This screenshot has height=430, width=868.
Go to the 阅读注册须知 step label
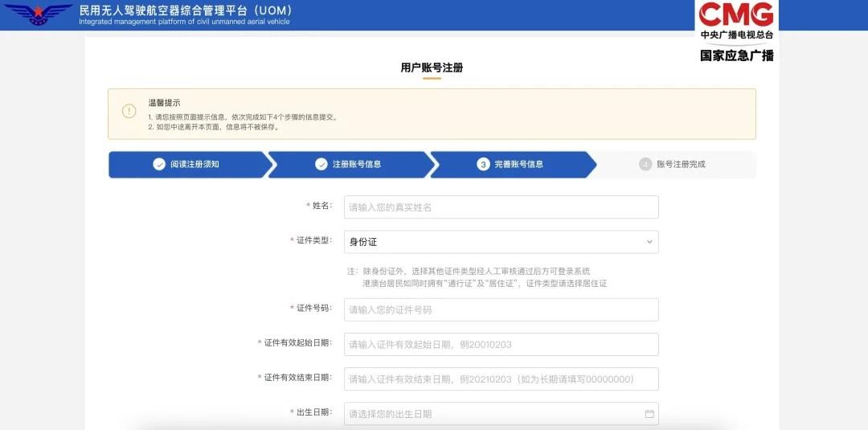click(194, 164)
